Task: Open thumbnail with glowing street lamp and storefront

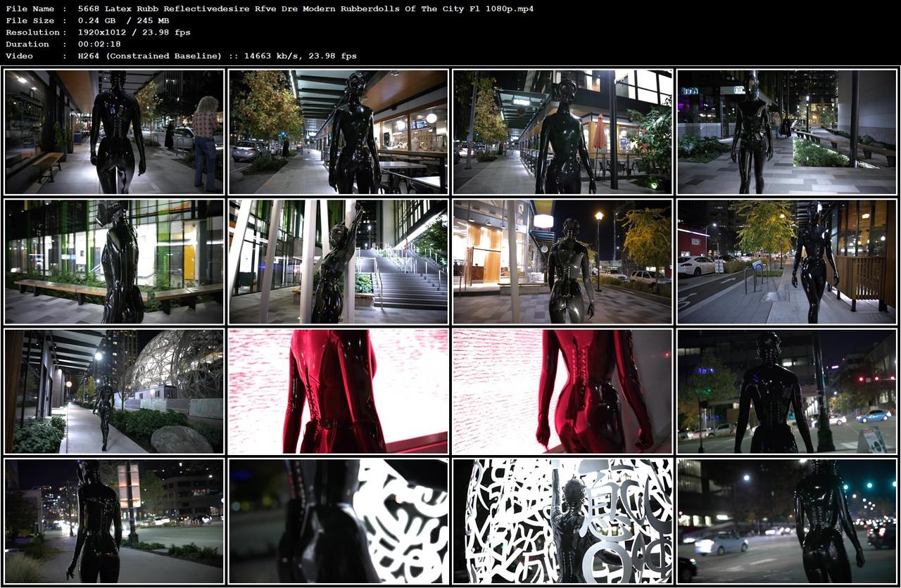Action: coord(562,262)
